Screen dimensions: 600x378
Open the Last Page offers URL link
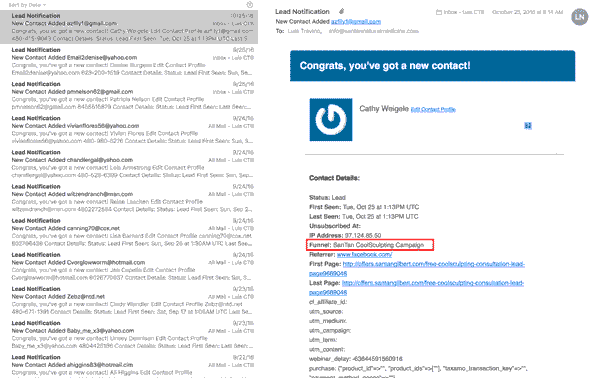pos(416,288)
